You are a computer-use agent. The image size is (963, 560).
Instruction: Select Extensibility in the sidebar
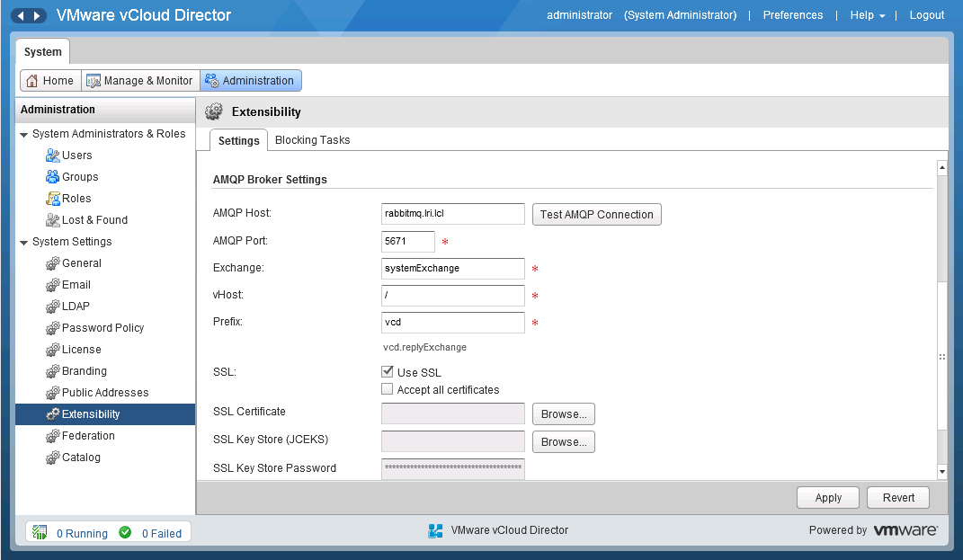[105, 413]
